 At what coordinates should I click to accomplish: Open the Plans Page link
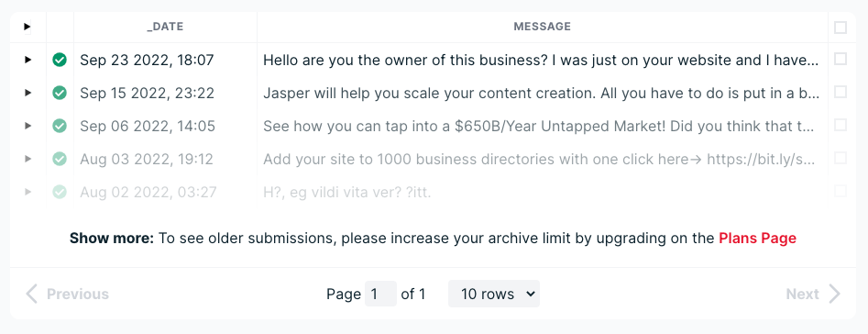757,239
